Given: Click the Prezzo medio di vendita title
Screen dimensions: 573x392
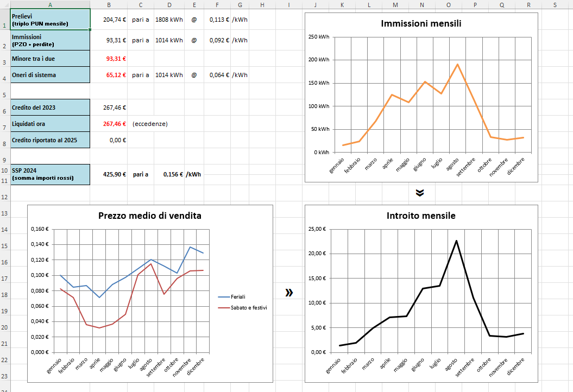Looking at the screenshot, I should click(x=149, y=216).
